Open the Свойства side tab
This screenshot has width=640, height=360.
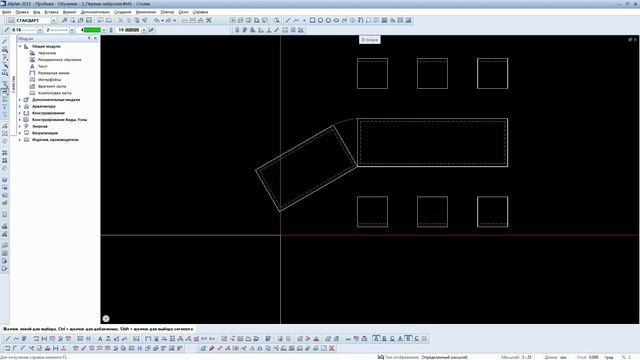tap(13, 84)
